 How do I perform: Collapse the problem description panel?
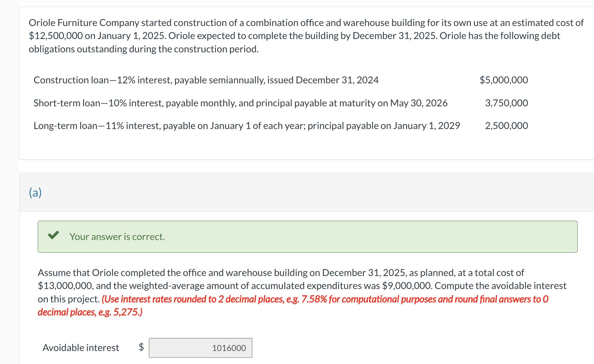click(x=300, y=36)
